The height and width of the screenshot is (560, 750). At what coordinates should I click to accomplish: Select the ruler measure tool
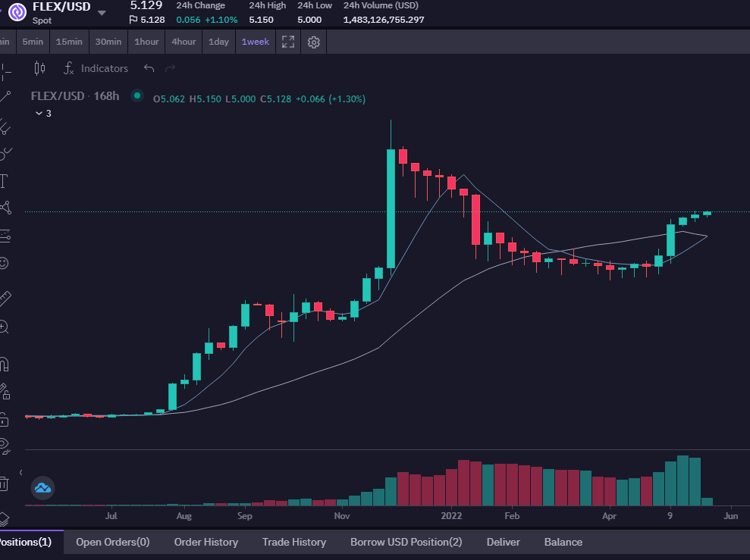pyautogui.click(x=5, y=299)
